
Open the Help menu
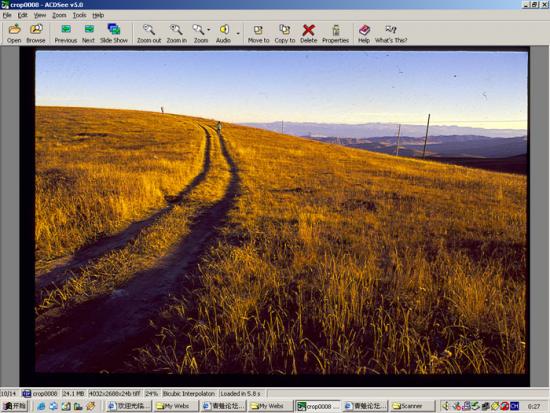(98, 15)
